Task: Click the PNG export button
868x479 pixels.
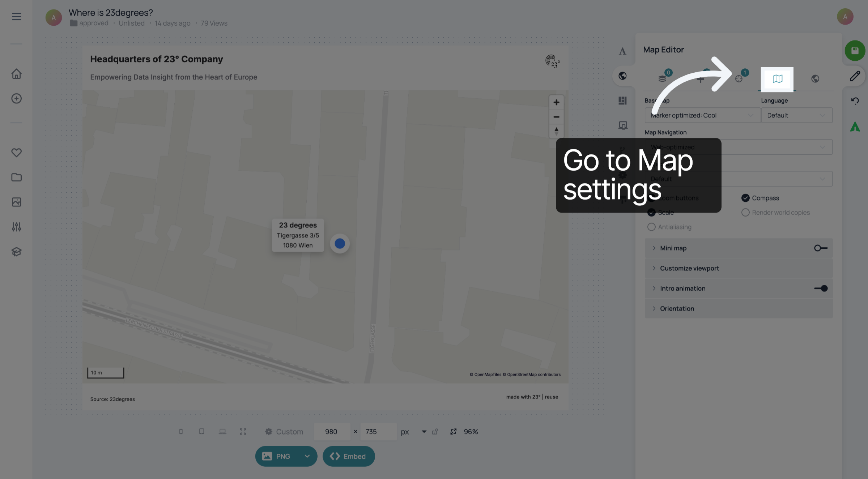Action: click(277, 456)
